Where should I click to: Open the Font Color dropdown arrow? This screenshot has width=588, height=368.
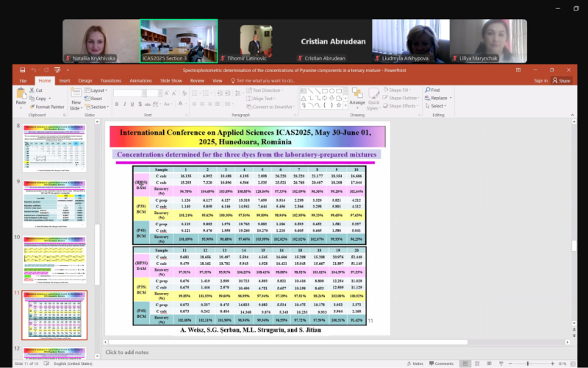[185, 104]
